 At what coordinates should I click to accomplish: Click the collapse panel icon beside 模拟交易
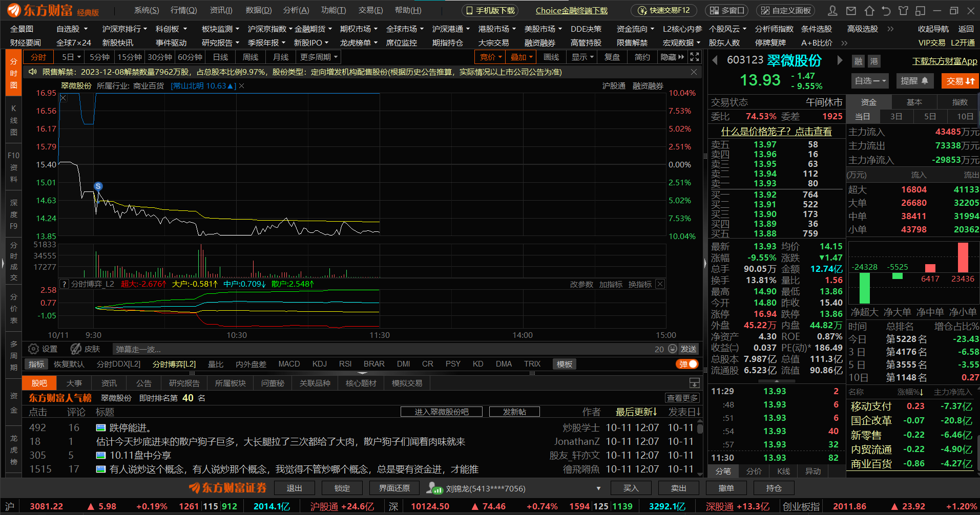(695, 383)
